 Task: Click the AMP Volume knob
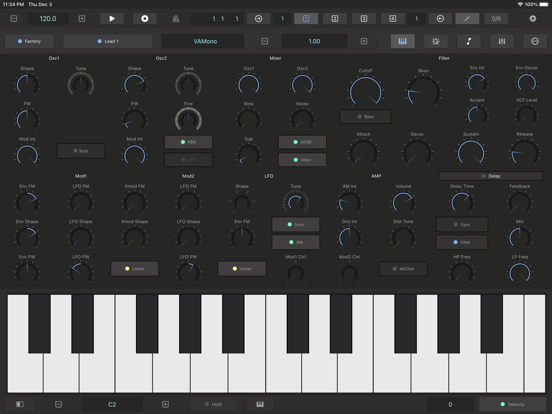click(x=403, y=202)
